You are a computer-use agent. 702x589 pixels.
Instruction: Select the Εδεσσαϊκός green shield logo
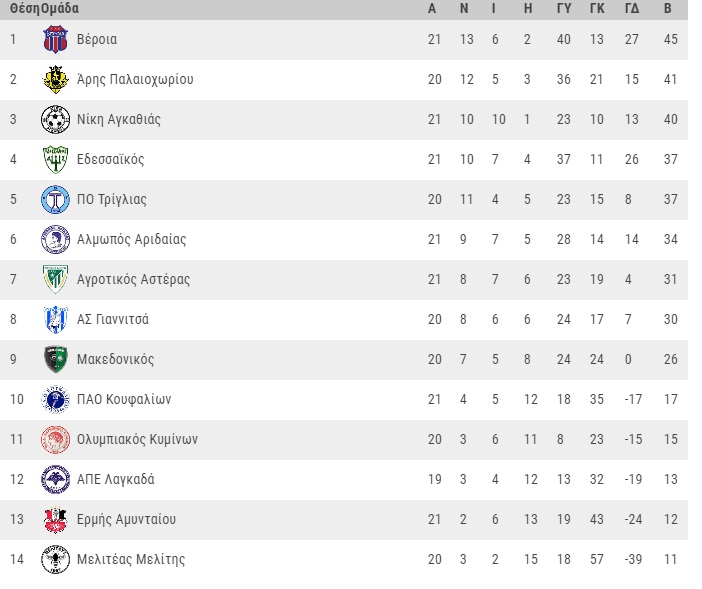point(56,159)
